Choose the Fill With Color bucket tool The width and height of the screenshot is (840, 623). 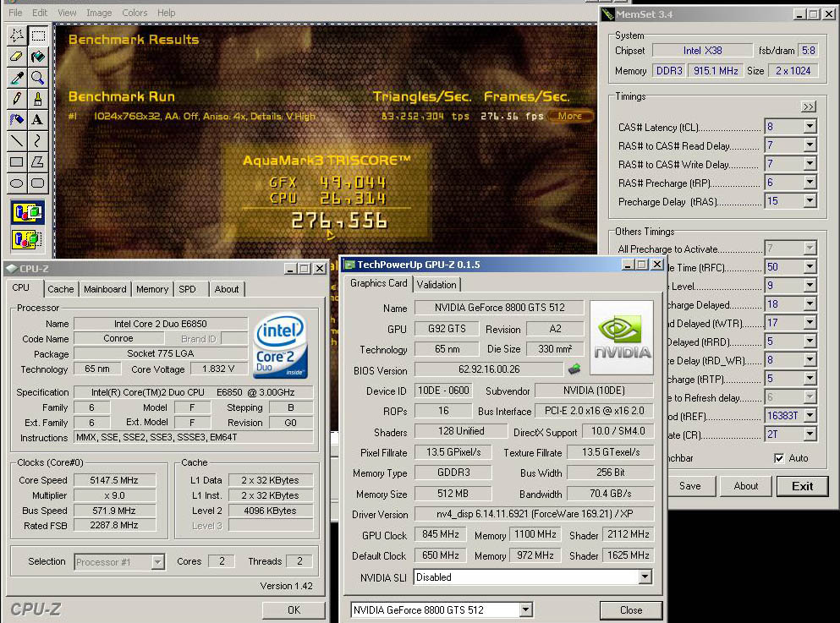(x=37, y=57)
